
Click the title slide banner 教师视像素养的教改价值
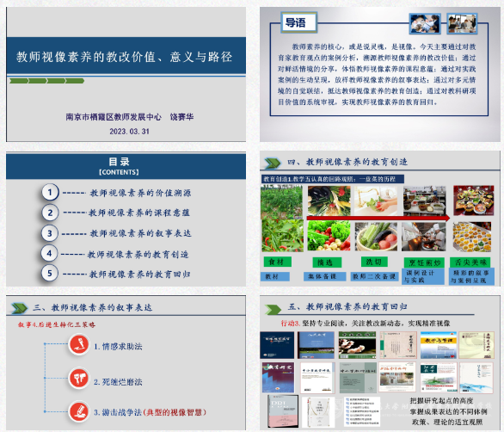(x=126, y=56)
